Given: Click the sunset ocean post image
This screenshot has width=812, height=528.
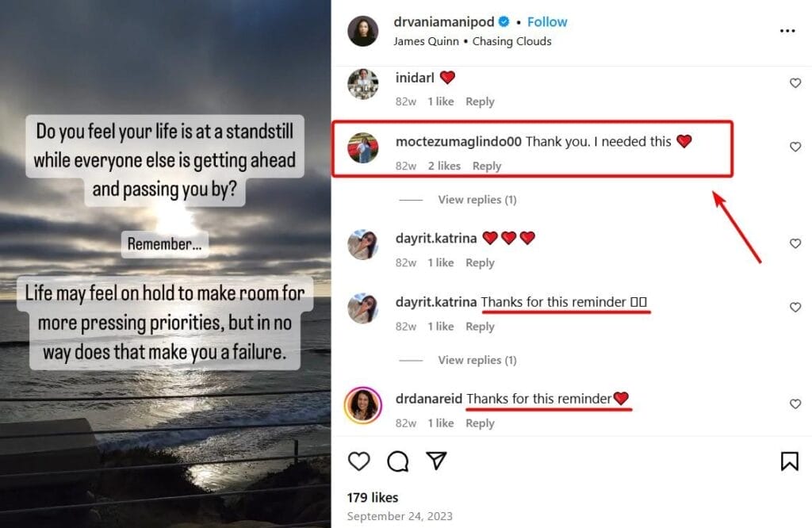Looking at the screenshot, I should (165, 264).
